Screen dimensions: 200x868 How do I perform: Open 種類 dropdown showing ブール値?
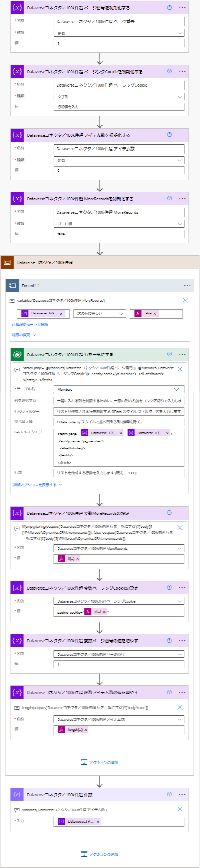pos(119,223)
